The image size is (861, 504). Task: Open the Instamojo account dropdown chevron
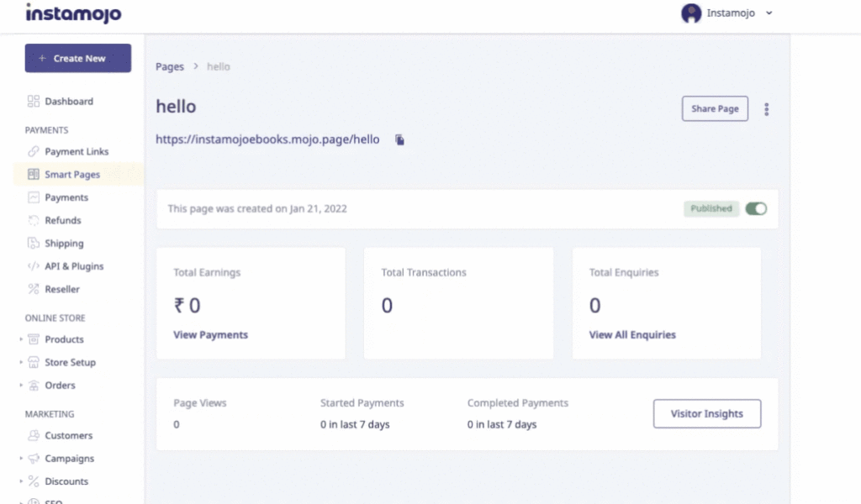(x=769, y=13)
